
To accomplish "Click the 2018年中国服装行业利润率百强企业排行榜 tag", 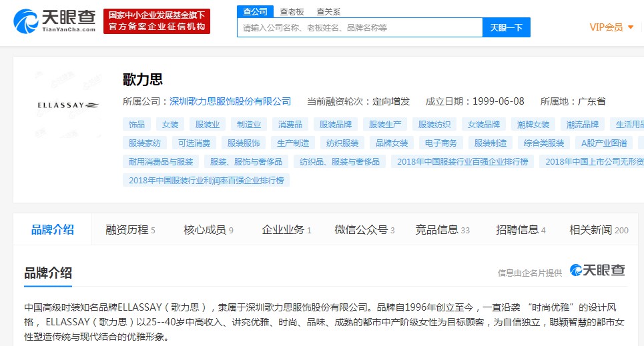I will pyautogui.click(x=206, y=180).
